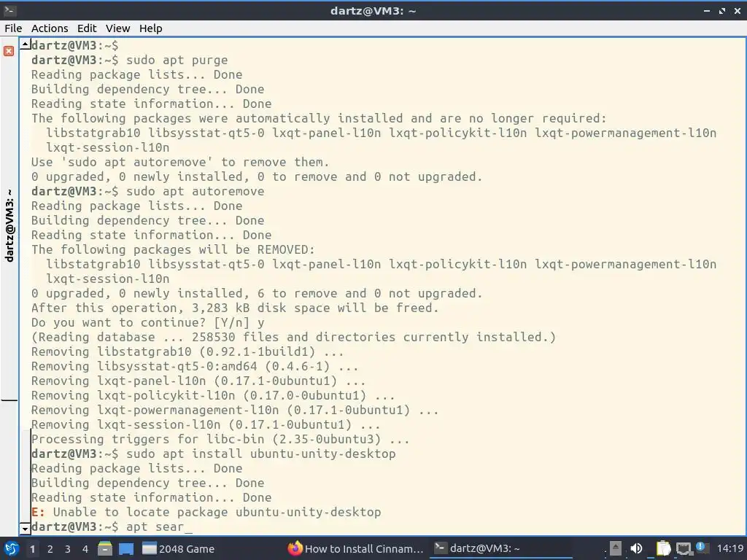Close the dartz@VM3 terminal tab with red X
The width and height of the screenshot is (747, 560).
(x=9, y=51)
